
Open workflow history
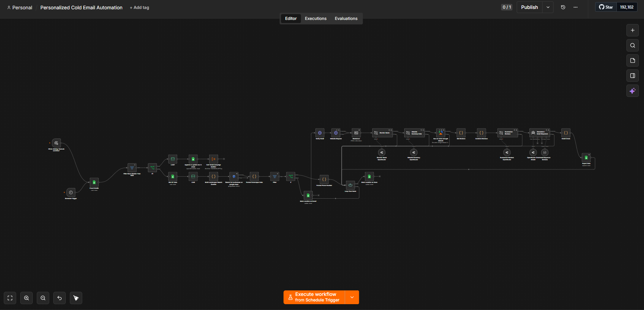pyautogui.click(x=563, y=7)
